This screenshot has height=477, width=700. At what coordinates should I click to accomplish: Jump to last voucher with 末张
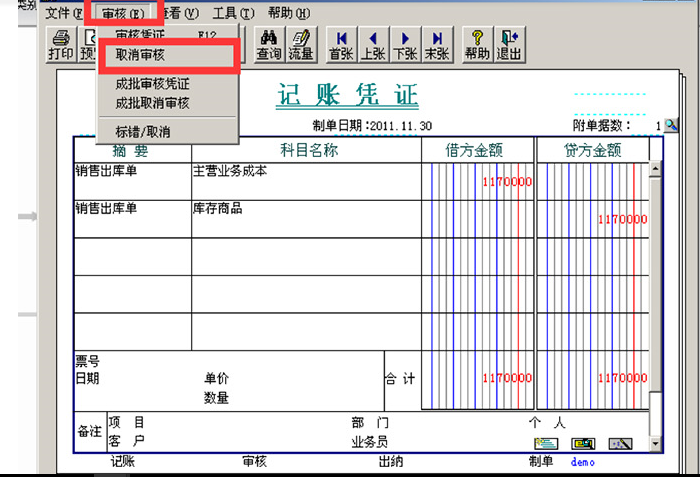437,45
